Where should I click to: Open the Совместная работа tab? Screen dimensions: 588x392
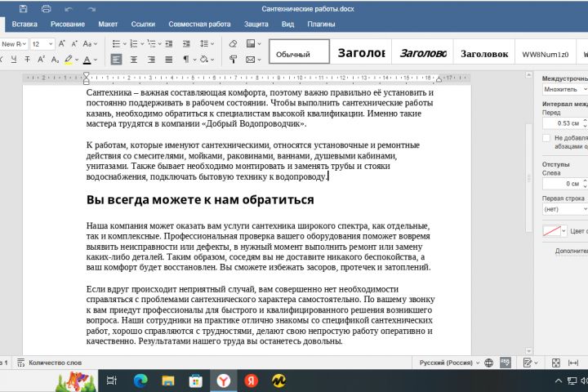point(199,24)
